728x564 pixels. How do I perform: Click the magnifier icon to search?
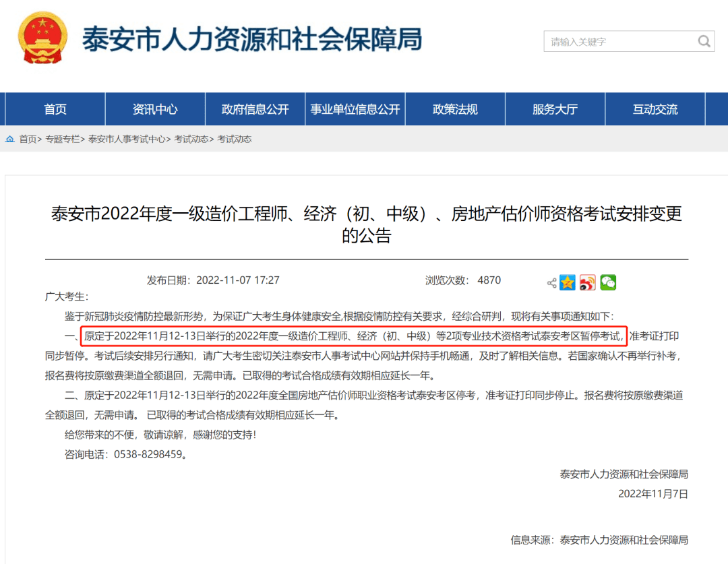coord(704,41)
